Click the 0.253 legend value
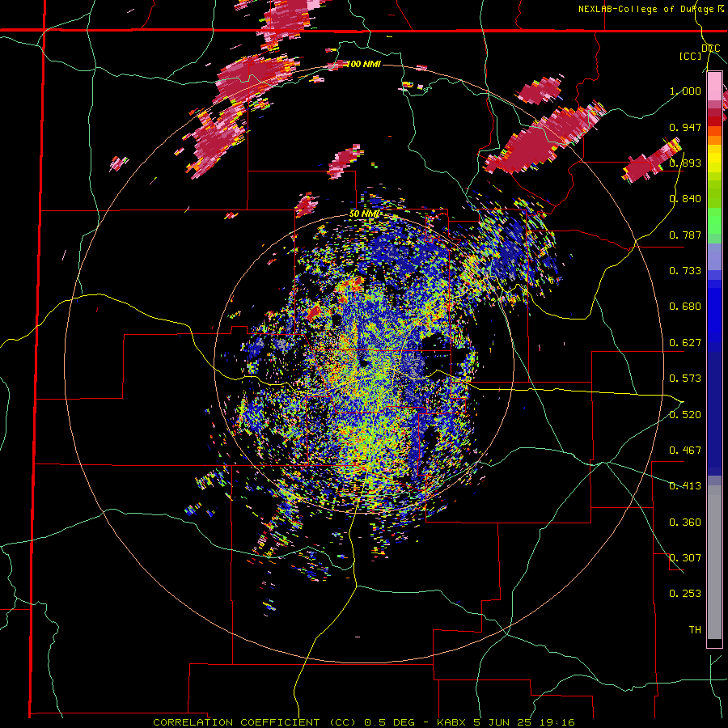The image size is (728, 728). [x=685, y=594]
